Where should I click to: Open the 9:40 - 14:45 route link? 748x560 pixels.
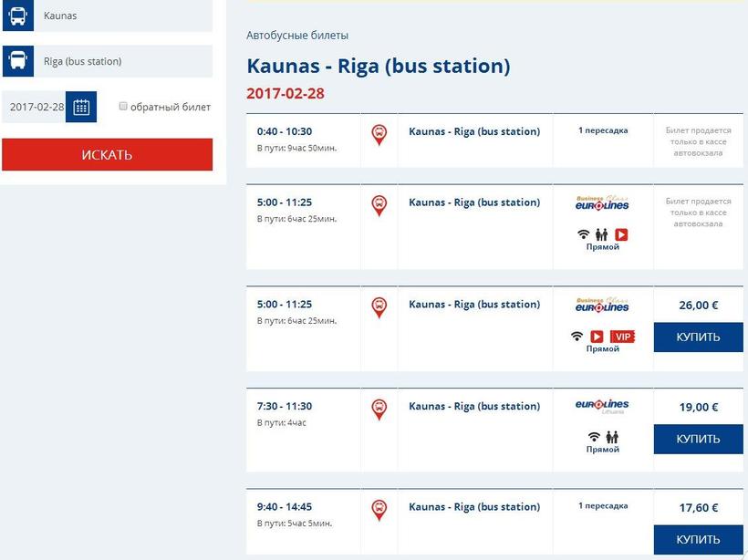(474, 507)
